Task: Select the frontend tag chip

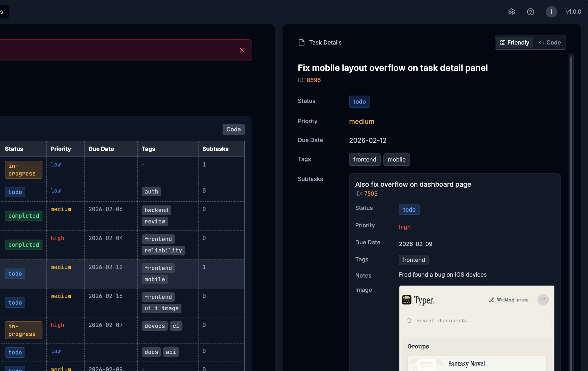Action: coord(365,159)
